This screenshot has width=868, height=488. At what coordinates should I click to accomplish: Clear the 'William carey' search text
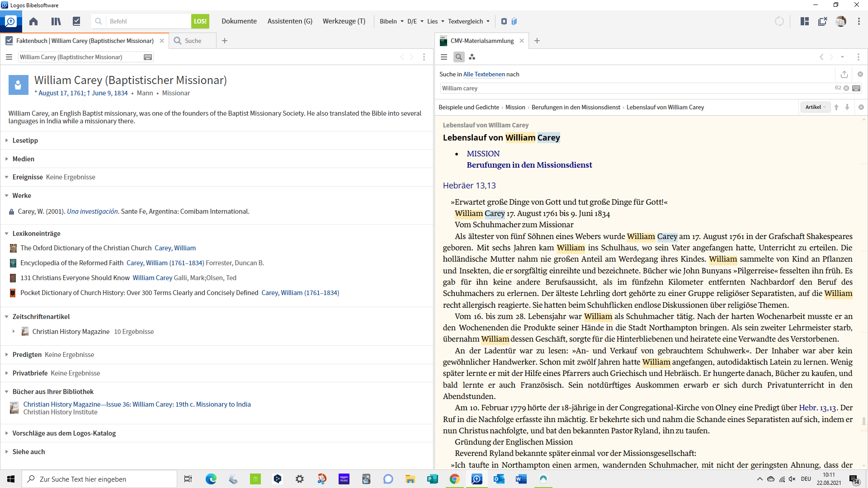(846, 88)
